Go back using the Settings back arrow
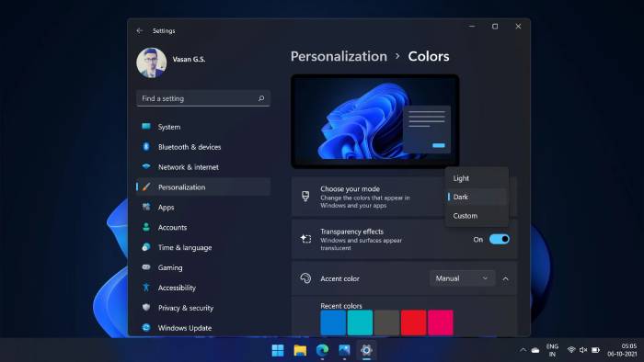 (140, 30)
